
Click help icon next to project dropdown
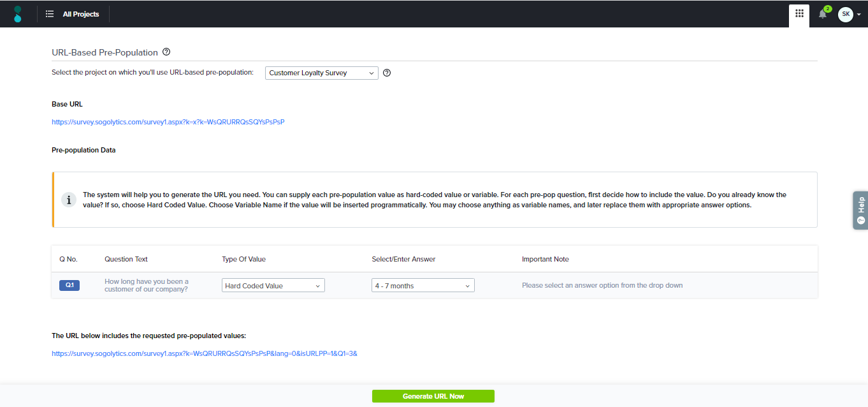tap(387, 73)
